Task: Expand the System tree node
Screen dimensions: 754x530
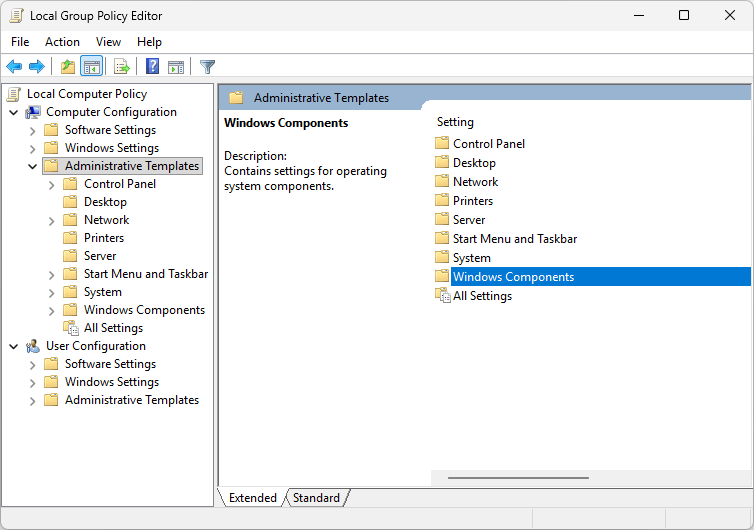Action: (x=51, y=293)
